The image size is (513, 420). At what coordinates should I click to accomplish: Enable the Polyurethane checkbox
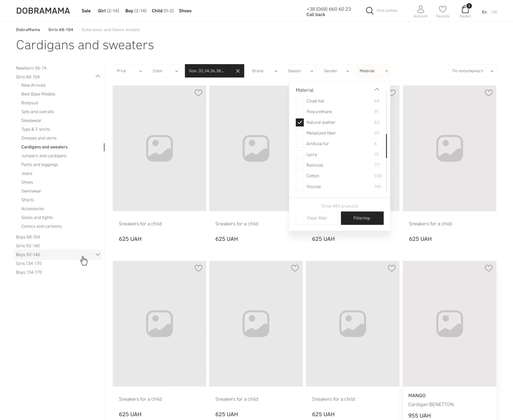click(x=300, y=112)
